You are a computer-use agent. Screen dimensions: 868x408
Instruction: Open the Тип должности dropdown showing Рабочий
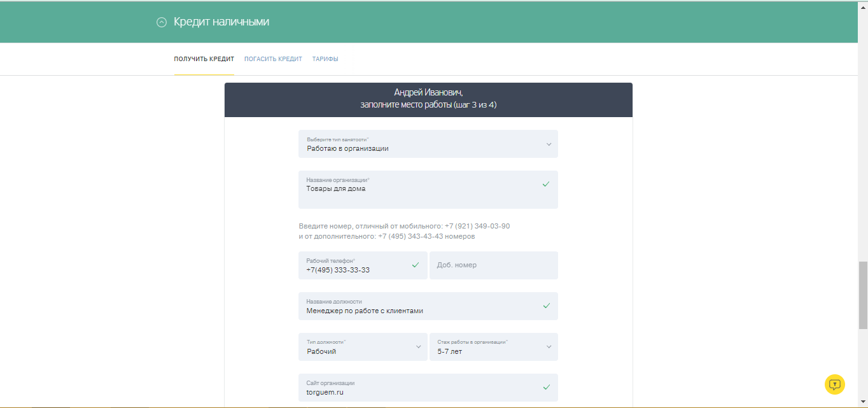point(363,347)
